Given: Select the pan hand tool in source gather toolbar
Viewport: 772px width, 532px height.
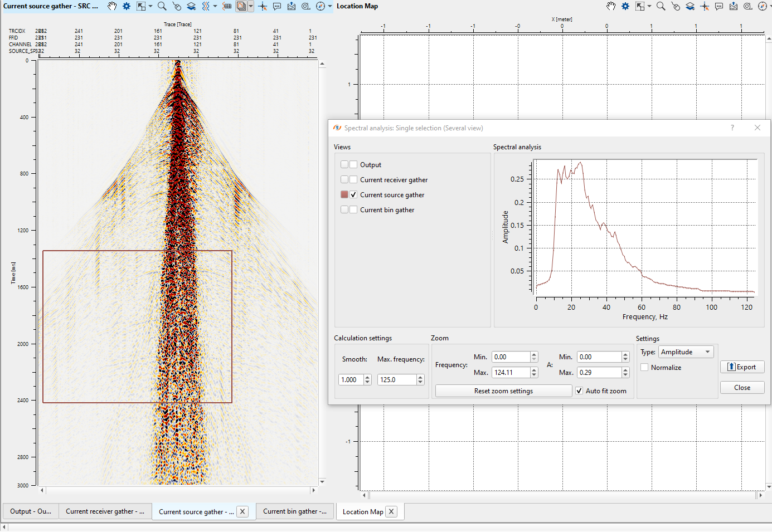Looking at the screenshot, I should pos(112,6).
